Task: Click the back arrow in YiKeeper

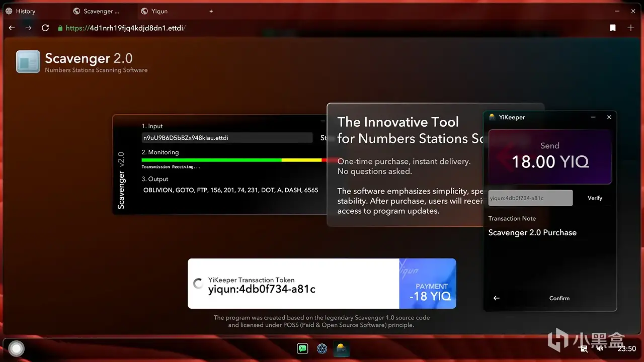Action: click(x=497, y=298)
